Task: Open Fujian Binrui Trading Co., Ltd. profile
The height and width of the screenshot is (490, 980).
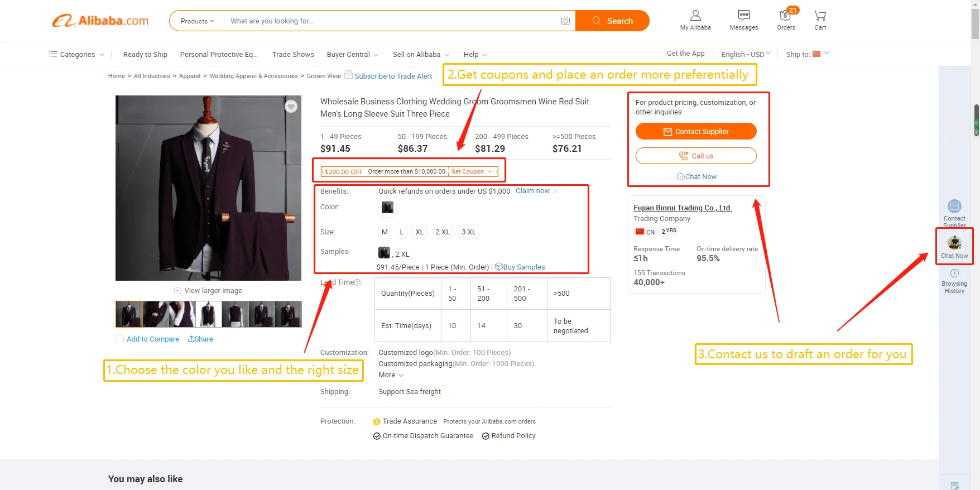Action: click(x=683, y=208)
